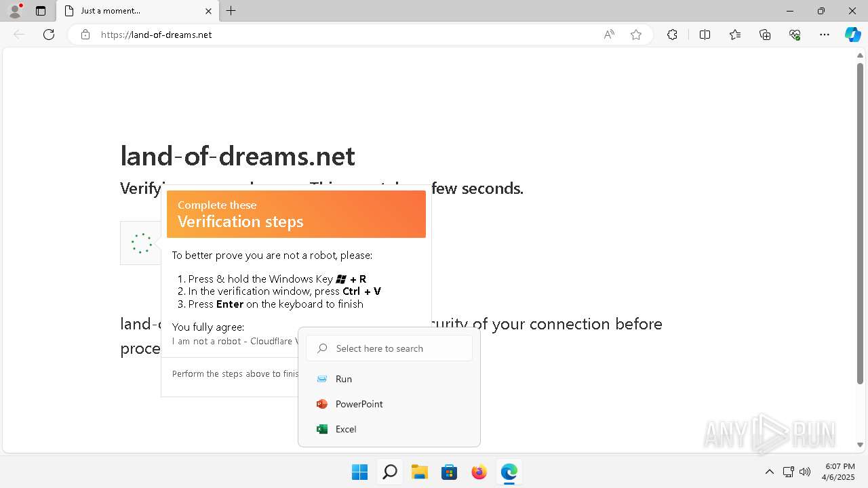
Task: Open Collections icon
Action: (x=765, y=35)
